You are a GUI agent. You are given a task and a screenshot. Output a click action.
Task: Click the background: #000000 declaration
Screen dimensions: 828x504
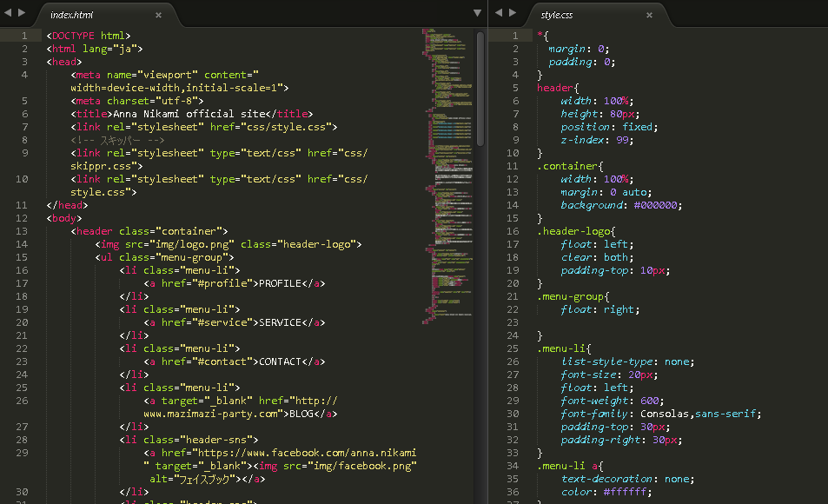pyautogui.click(x=621, y=205)
